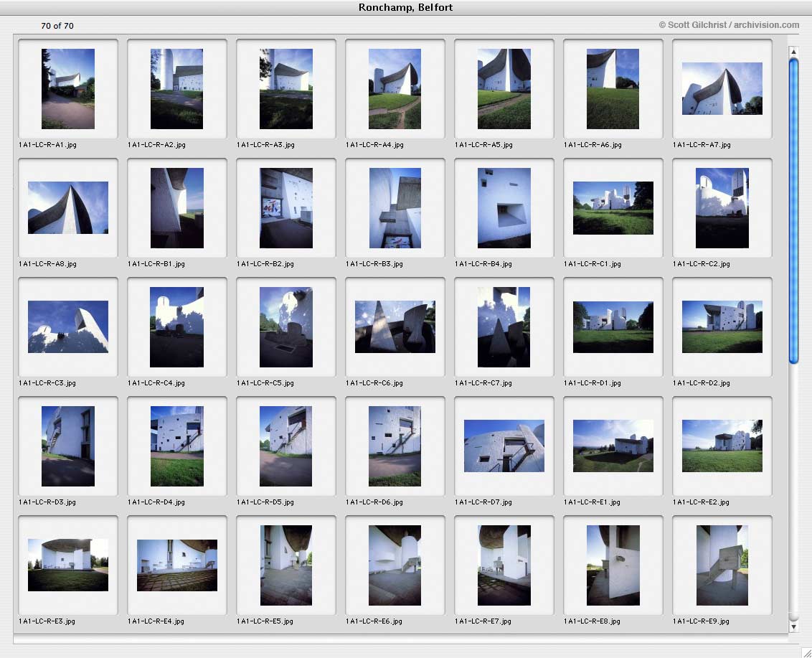Screen dimensions: 812x658
Task: Open image 1A1-LC-R-E7.jpg
Action: [x=504, y=565]
